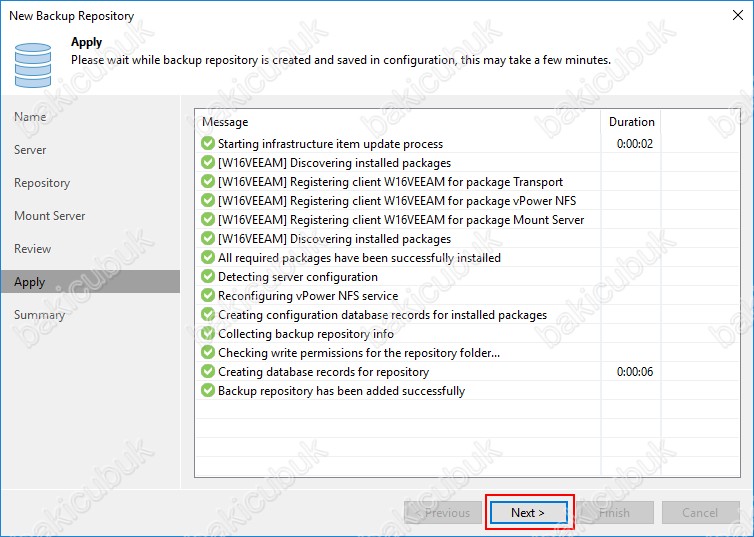Screen dimensions: 754x537
Task: Click the 0:00:02 duration value
Action: point(635,144)
